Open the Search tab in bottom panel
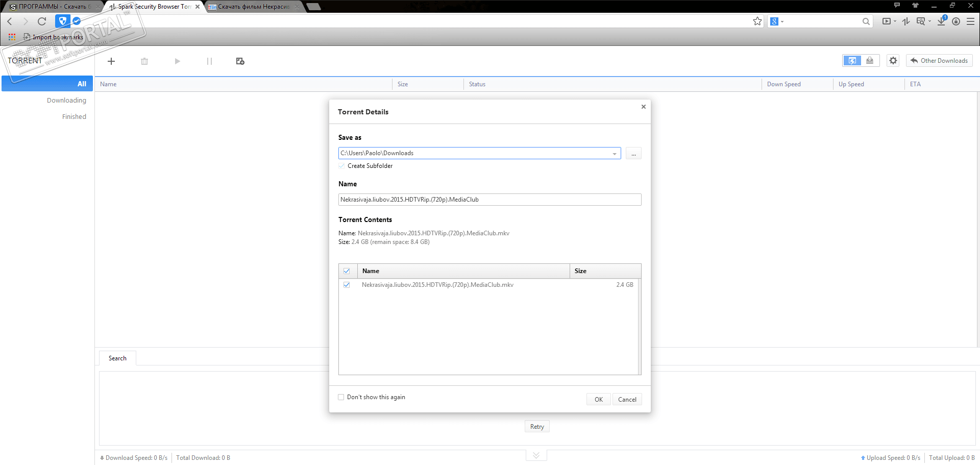The height and width of the screenshot is (465, 980). (x=117, y=358)
